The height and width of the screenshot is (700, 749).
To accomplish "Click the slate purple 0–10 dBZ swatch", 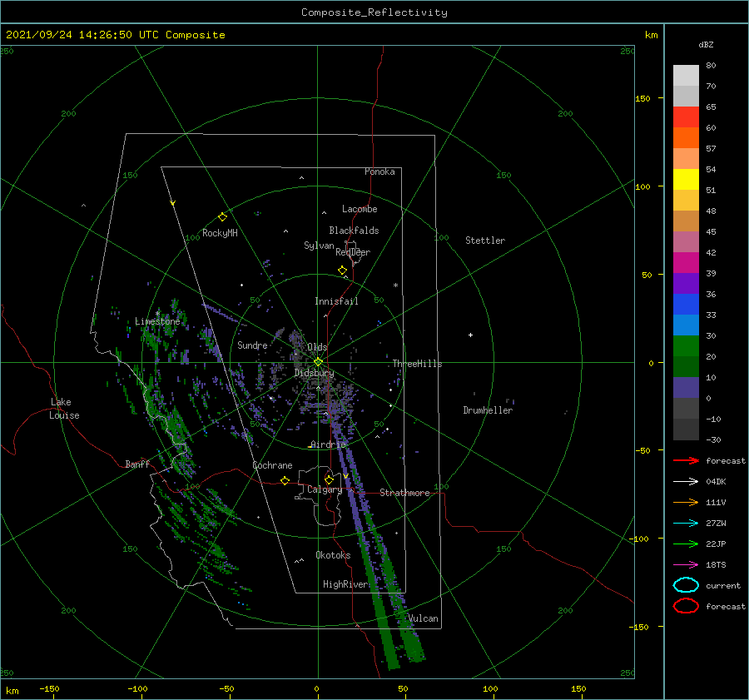I will 686,388.
